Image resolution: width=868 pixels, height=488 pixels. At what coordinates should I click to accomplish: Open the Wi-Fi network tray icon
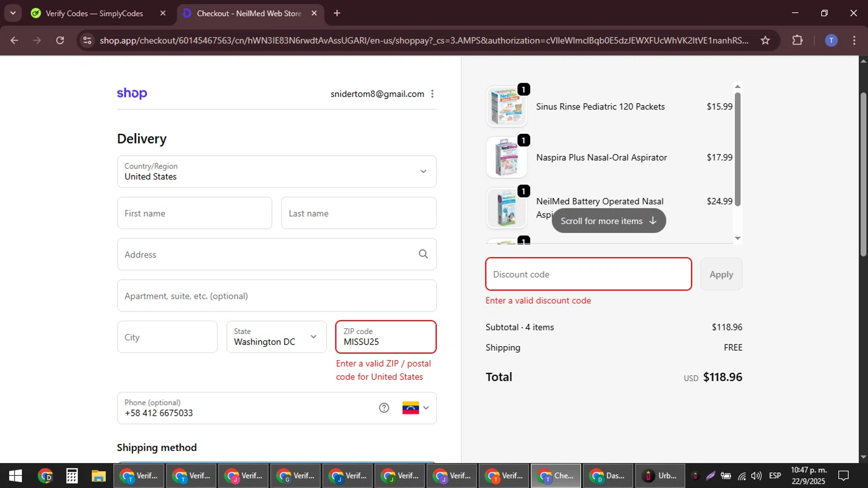[x=741, y=476]
